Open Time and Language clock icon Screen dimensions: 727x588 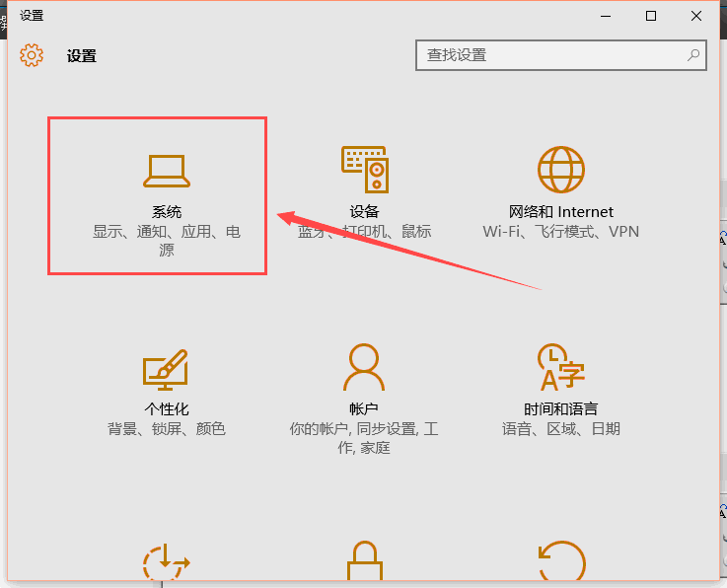(560, 367)
